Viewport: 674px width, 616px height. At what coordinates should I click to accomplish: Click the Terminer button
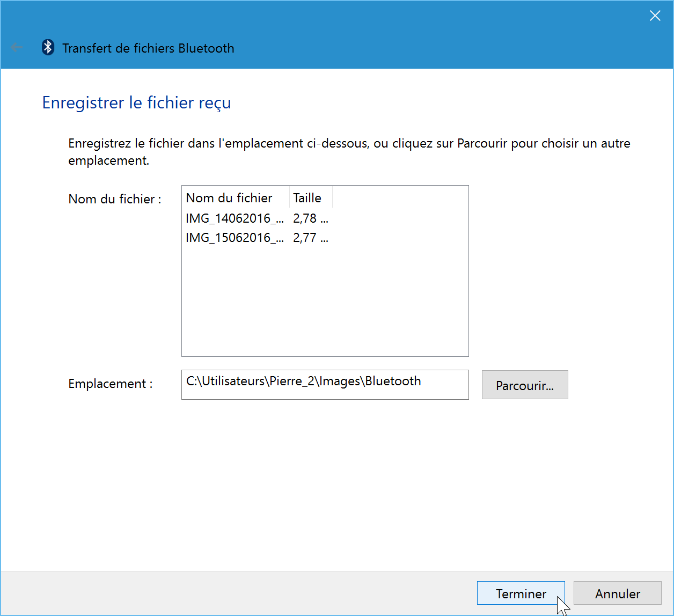click(x=521, y=593)
